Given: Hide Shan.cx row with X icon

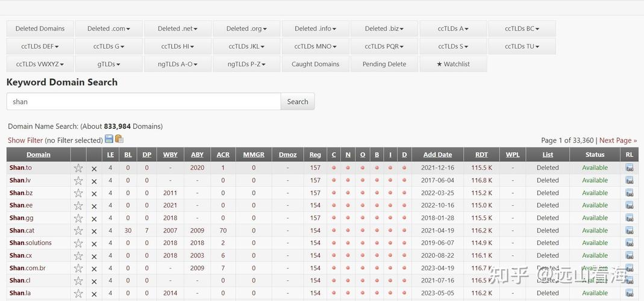Looking at the screenshot, I should [x=94, y=256].
